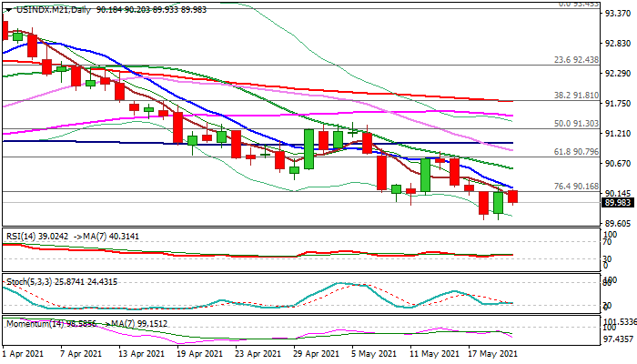This screenshot has width=637, height=364.
Task: Click the last red candle on chart
Action: [x=512, y=197]
